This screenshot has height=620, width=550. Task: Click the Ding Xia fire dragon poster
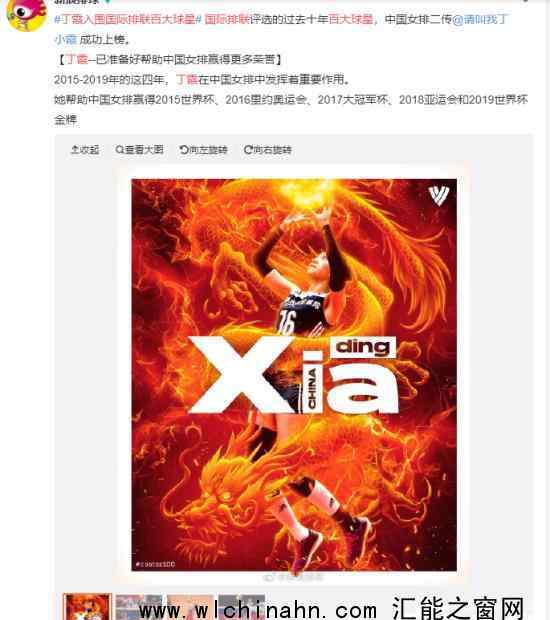[294, 374]
